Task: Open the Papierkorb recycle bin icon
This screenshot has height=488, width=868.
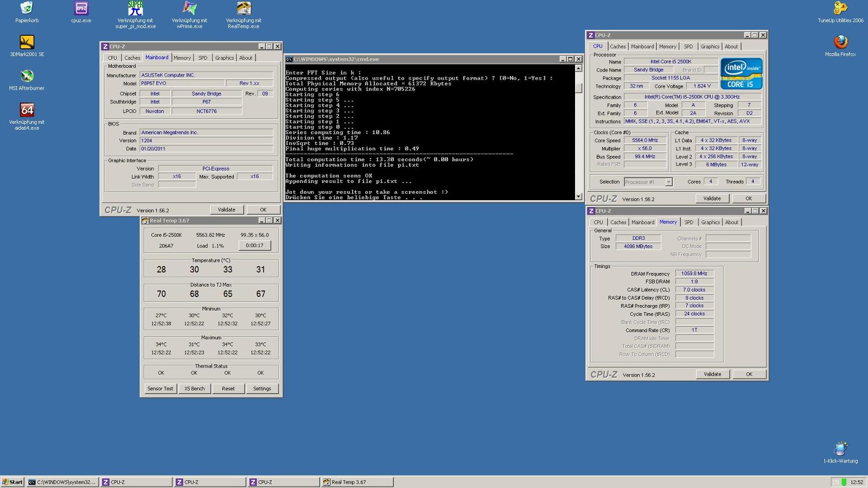Action: (x=27, y=8)
